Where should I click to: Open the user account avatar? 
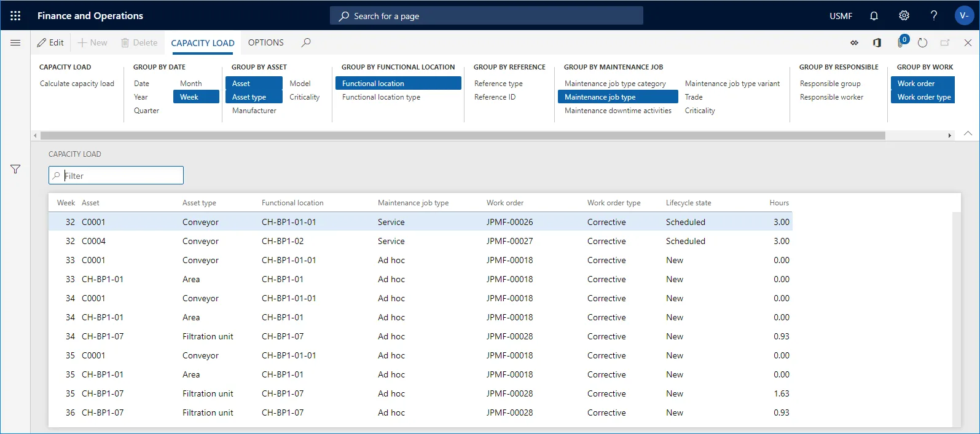click(x=963, y=16)
